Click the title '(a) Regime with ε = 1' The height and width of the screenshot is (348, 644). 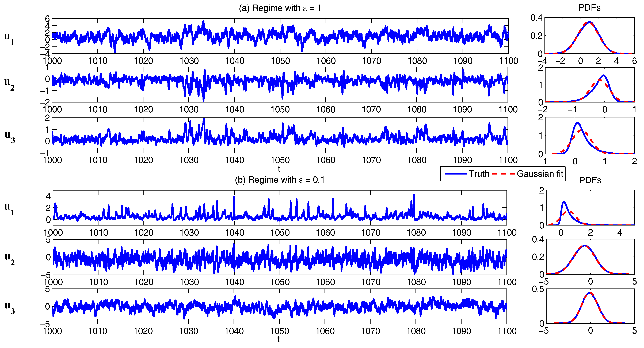pos(280,8)
